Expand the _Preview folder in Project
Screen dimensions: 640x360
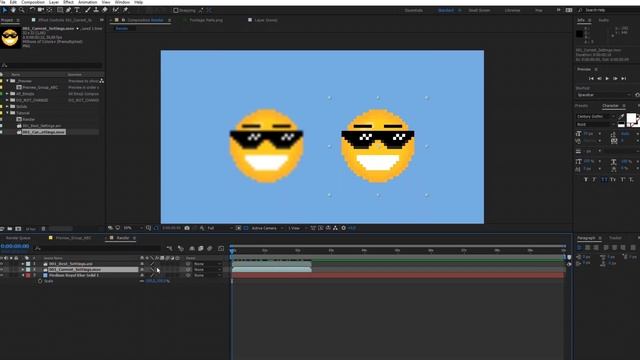pyautogui.click(x=7, y=81)
